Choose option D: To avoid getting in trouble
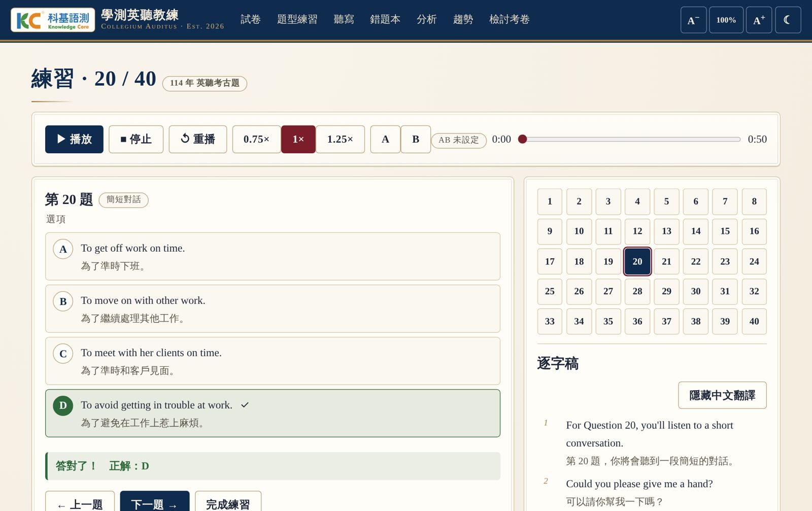Screen dimensions: 812x511 click(x=273, y=413)
